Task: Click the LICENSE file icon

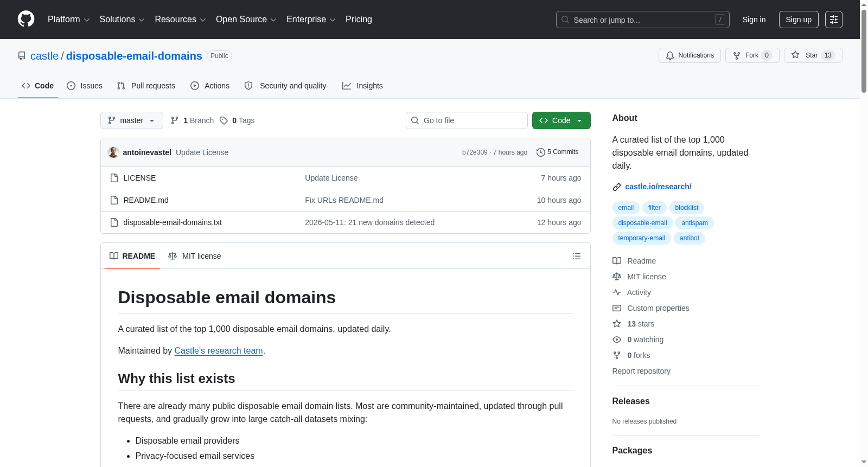Action: 114,178
